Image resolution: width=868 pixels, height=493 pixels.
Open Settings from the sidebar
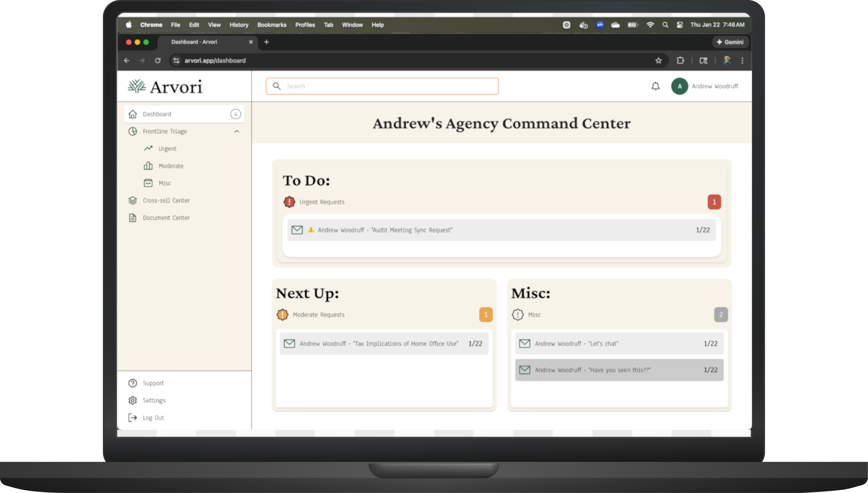153,400
